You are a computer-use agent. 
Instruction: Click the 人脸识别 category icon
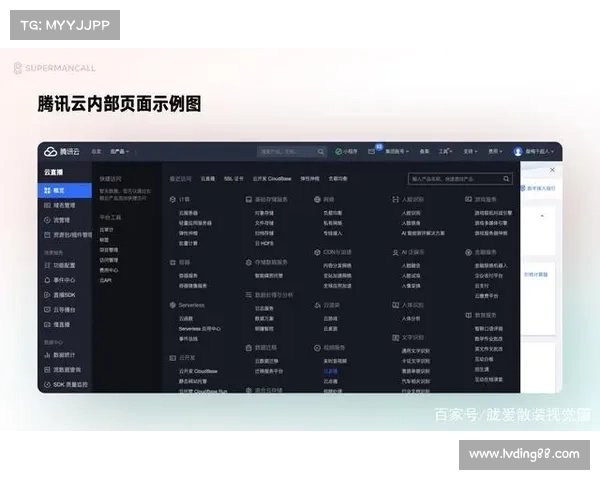(396, 199)
